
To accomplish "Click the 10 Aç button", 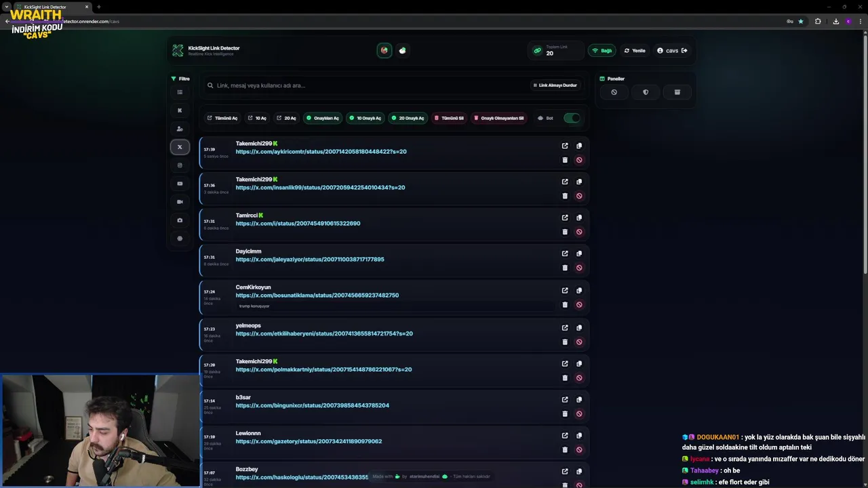I will point(257,118).
